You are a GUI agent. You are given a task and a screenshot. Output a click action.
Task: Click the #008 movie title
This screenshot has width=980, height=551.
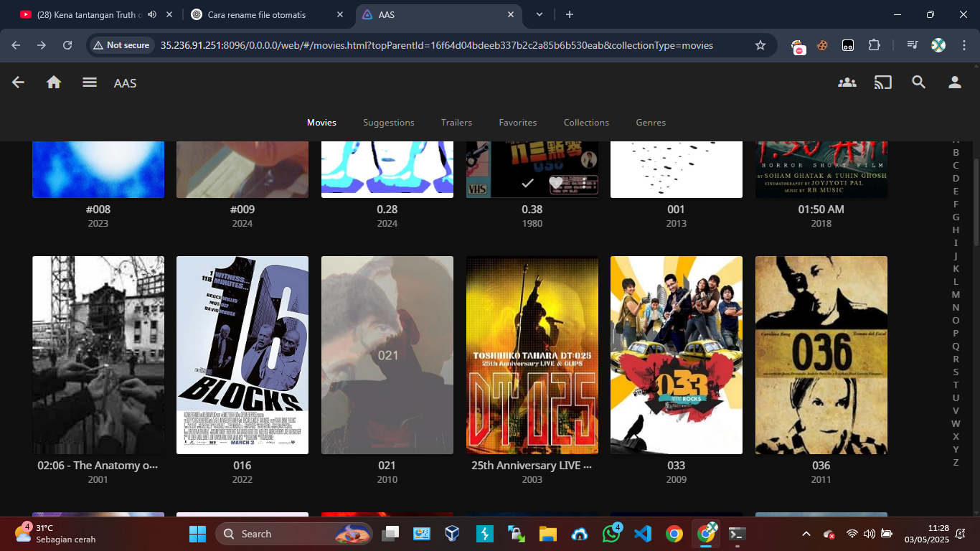pyautogui.click(x=98, y=209)
